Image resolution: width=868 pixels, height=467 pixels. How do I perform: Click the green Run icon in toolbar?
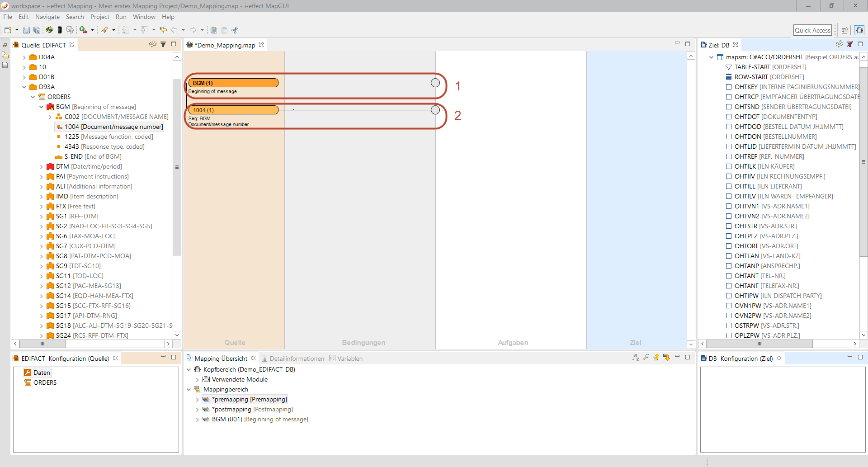click(x=83, y=30)
